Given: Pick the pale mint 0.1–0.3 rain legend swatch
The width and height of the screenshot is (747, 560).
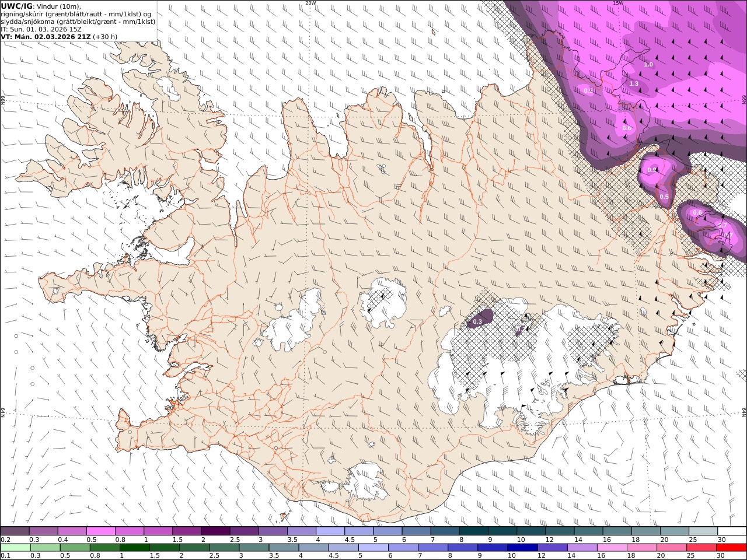Looking at the screenshot, I should (15, 548).
